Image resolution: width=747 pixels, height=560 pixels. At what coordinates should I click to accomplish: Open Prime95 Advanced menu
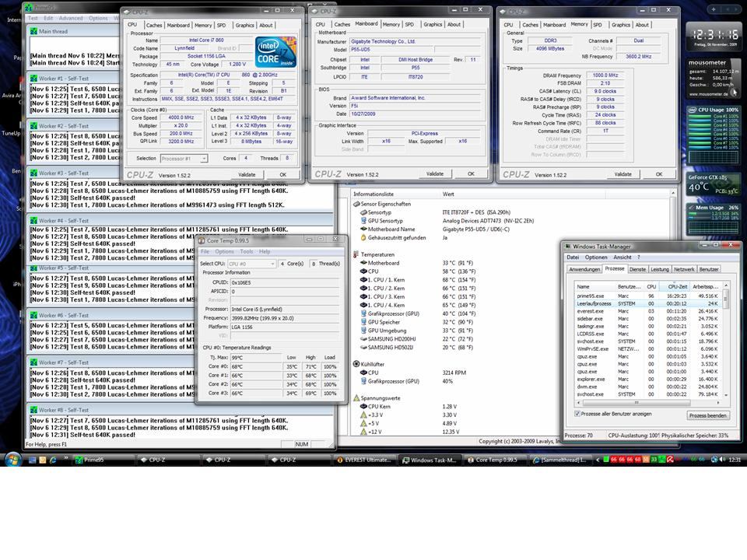click(x=71, y=18)
